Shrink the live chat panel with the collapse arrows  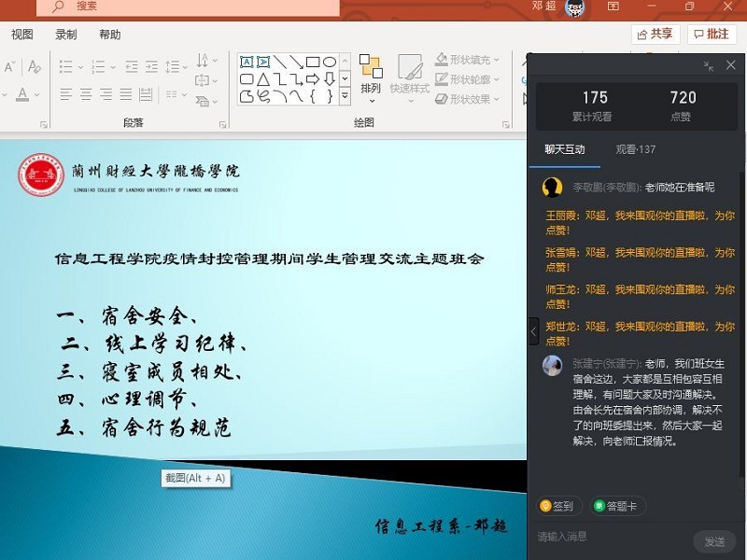pyautogui.click(x=709, y=65)
